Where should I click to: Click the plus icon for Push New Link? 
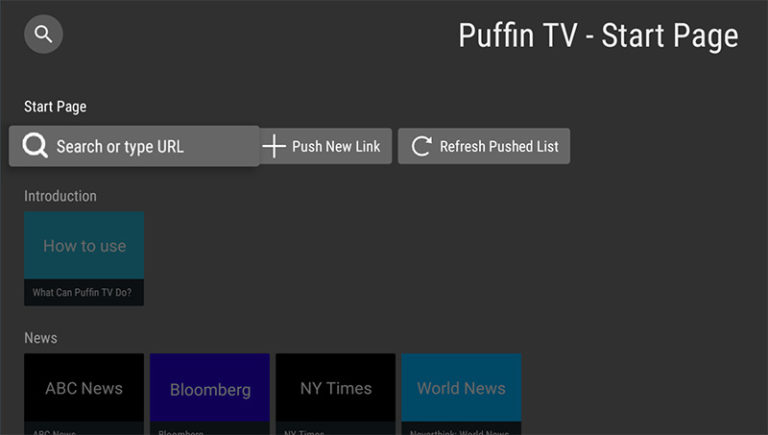(x=274, y=146)
